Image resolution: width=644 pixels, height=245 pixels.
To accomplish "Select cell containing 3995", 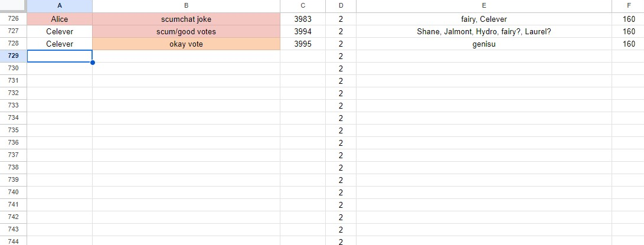I will pyautogui.click(x=303, y=44).
